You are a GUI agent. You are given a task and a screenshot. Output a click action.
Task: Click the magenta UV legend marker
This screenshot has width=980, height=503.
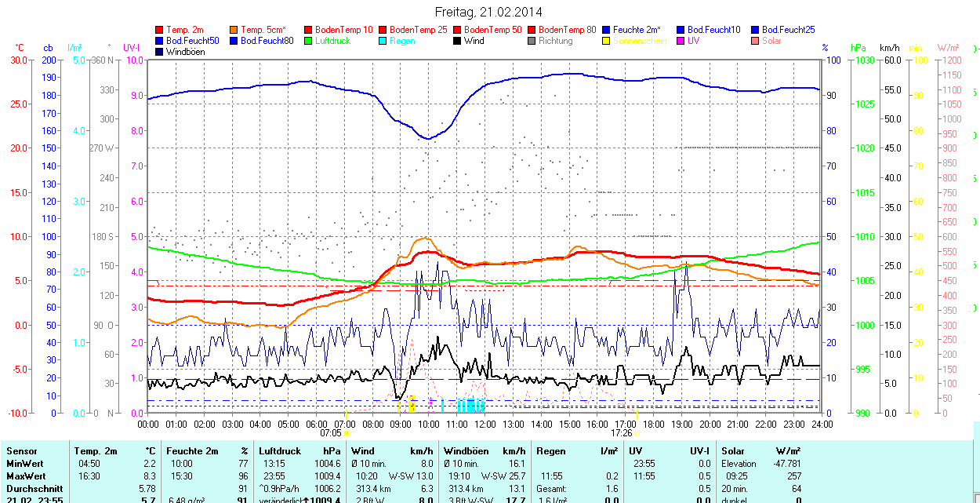(681, 41)
